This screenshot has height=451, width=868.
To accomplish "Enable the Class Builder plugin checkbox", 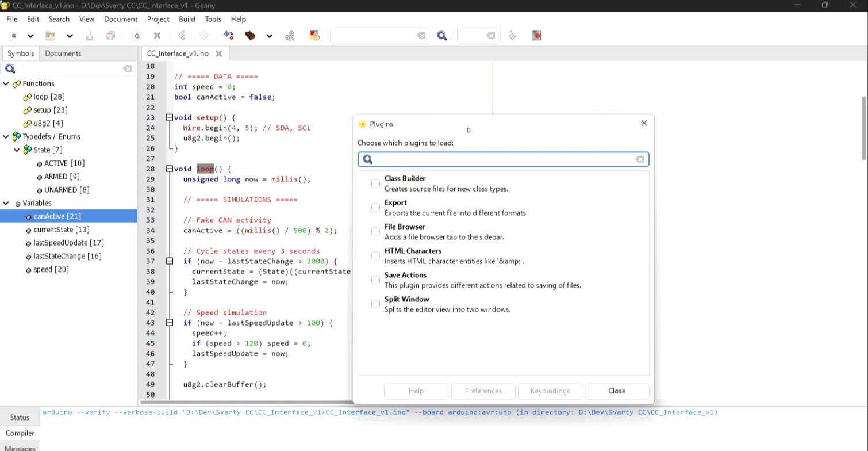I will point(375,184).
